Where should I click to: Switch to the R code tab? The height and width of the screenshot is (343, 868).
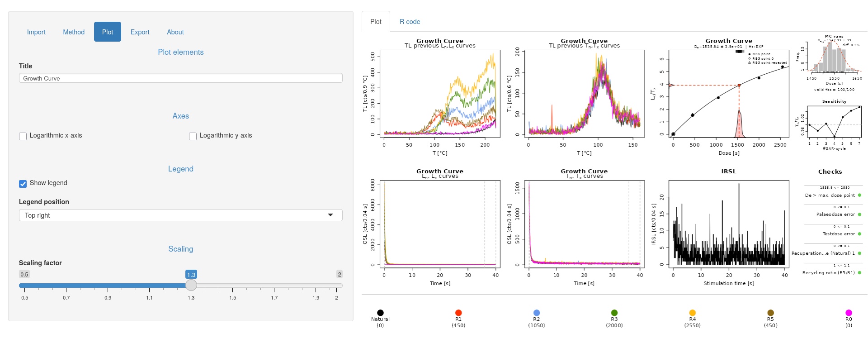(x=410, y=22)
